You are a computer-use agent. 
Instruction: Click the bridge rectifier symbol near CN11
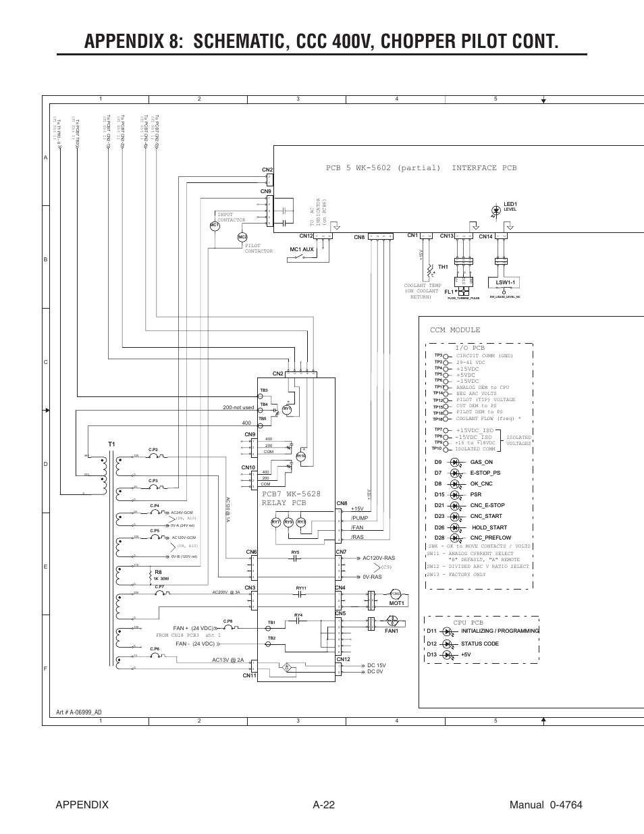[288, 667]
